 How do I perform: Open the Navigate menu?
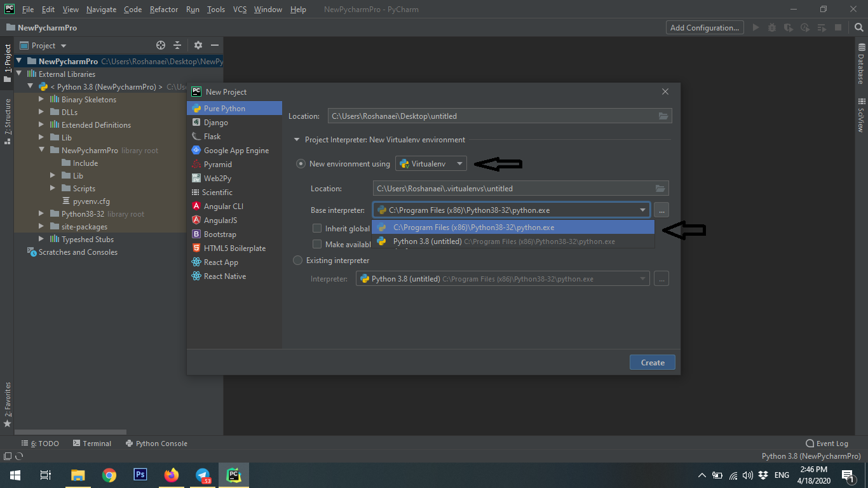[x=102, y=10]
